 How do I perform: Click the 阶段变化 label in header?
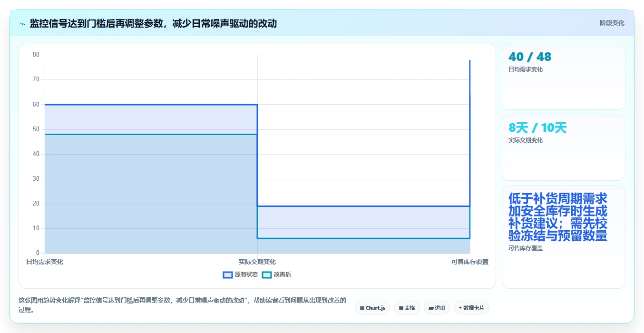pyautogui.click(x=612, y=23)
